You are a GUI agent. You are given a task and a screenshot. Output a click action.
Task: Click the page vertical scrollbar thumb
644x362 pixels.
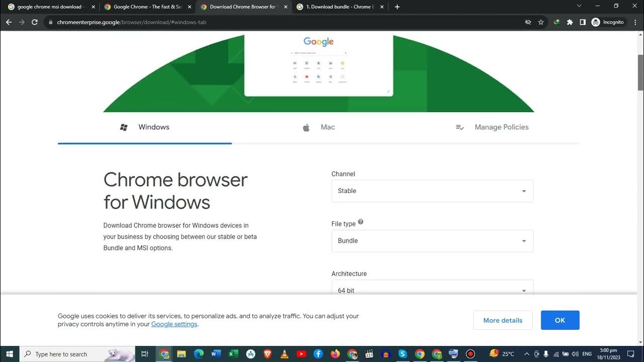pyautogui.click(x=641, y=72)
